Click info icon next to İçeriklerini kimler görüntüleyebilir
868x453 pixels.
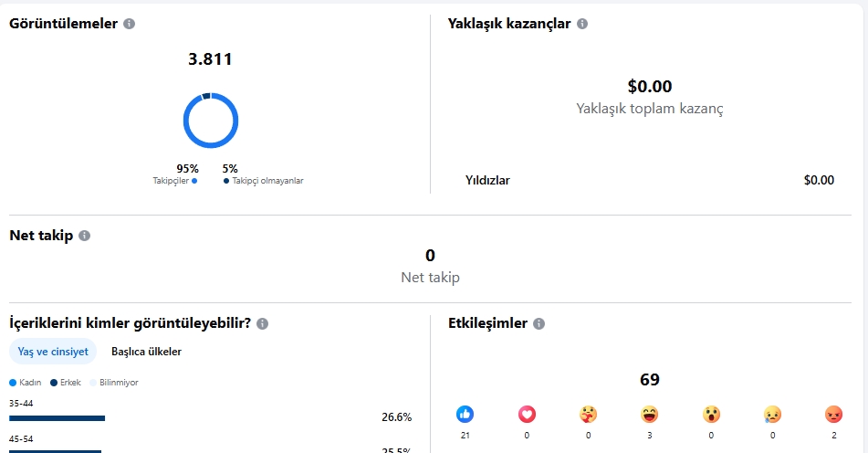point(262,323)
